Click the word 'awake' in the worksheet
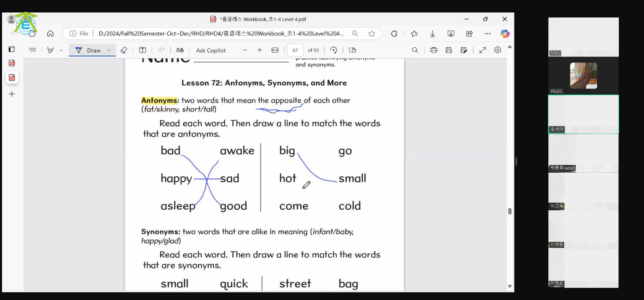This screenshot has height=300, width=644. (237, 151)
